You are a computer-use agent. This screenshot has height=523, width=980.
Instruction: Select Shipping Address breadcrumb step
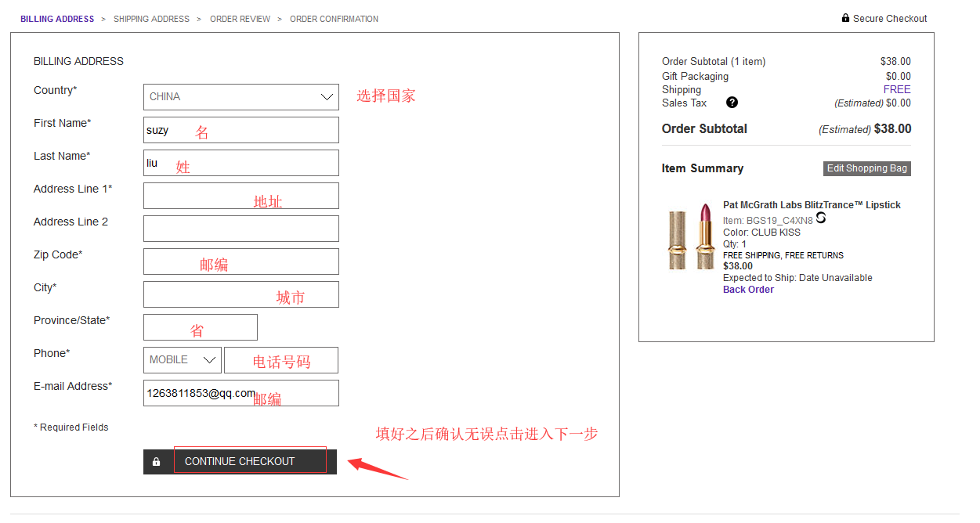151,19
